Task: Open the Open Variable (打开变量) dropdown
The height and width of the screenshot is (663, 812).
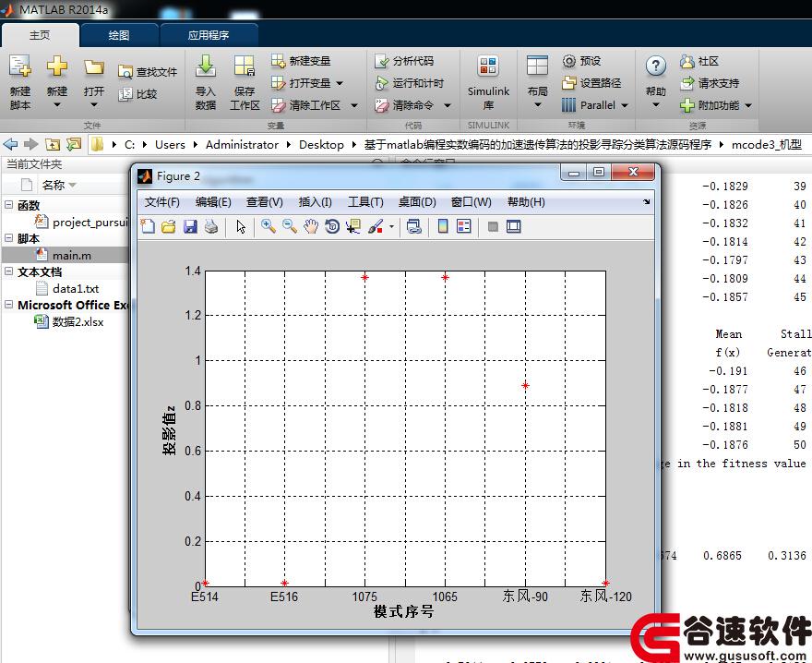Action: click(340, 83)
